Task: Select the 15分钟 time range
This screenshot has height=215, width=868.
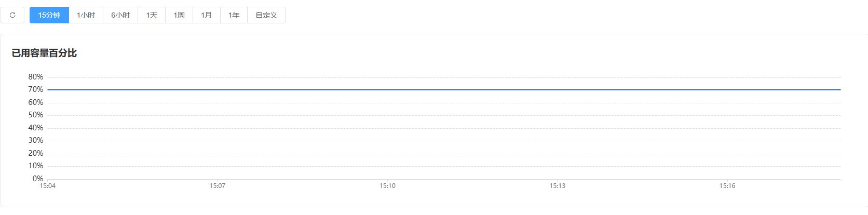Action: (x=49, y=15)
